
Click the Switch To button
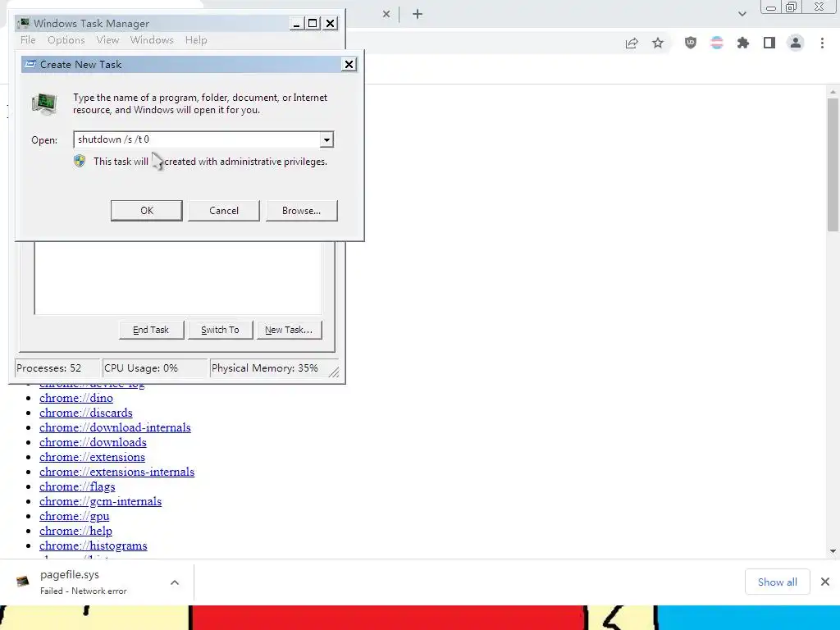(x=220, y=330)
